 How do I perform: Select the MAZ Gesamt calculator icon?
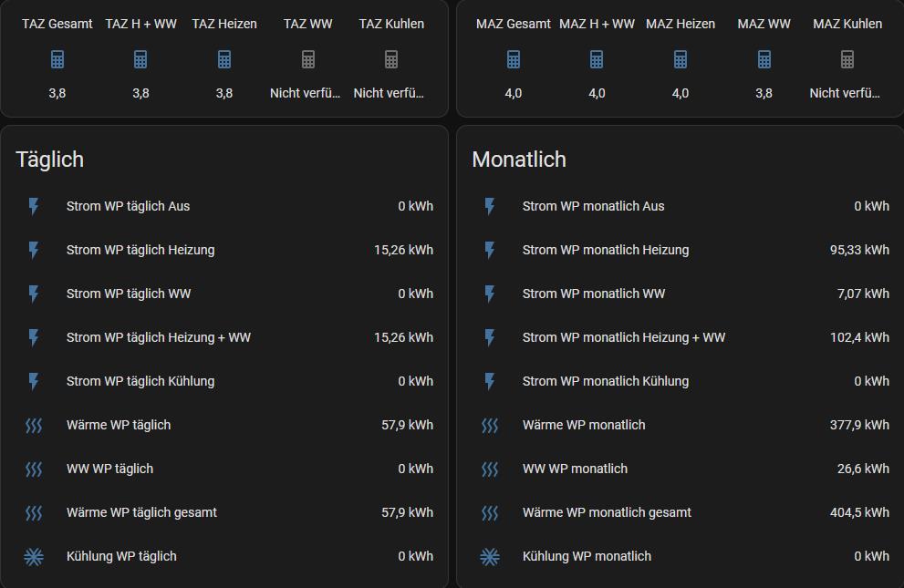(x=514, y=59)
